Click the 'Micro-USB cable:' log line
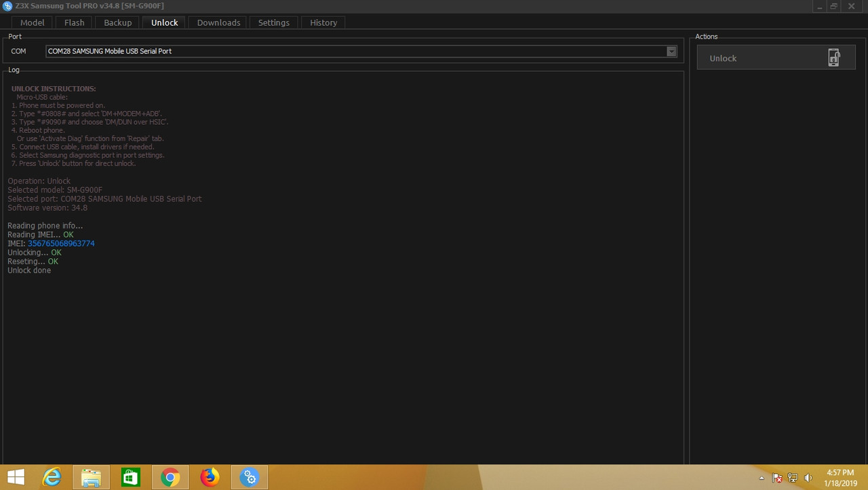The height and width of the screenshot is (490, 868). 42,97
